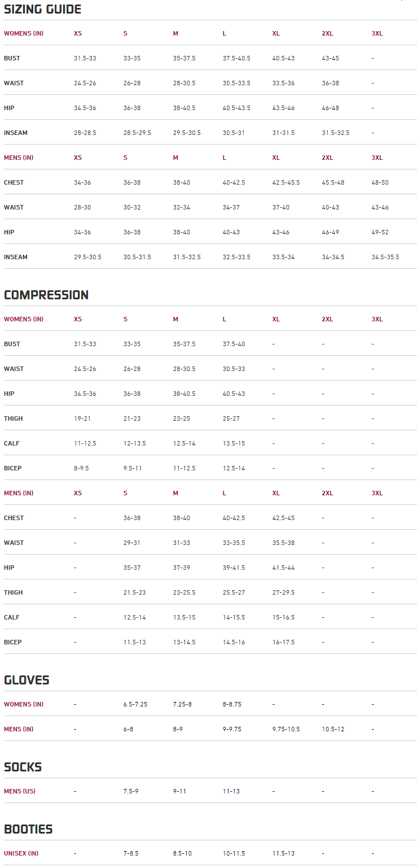Click the UNISEX (IN) booties row label
Viewport: 417px width, 868px height.
[21, 854]
